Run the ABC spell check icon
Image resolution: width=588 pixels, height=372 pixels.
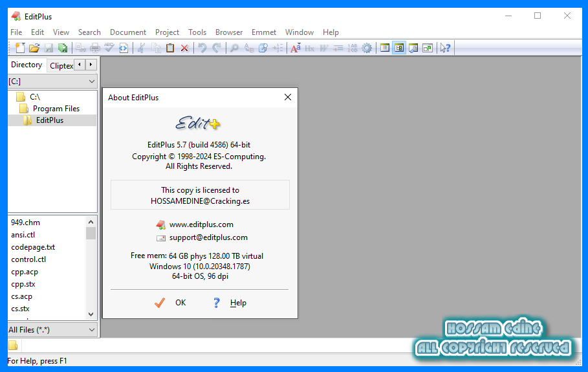click(x=109, y=48)
